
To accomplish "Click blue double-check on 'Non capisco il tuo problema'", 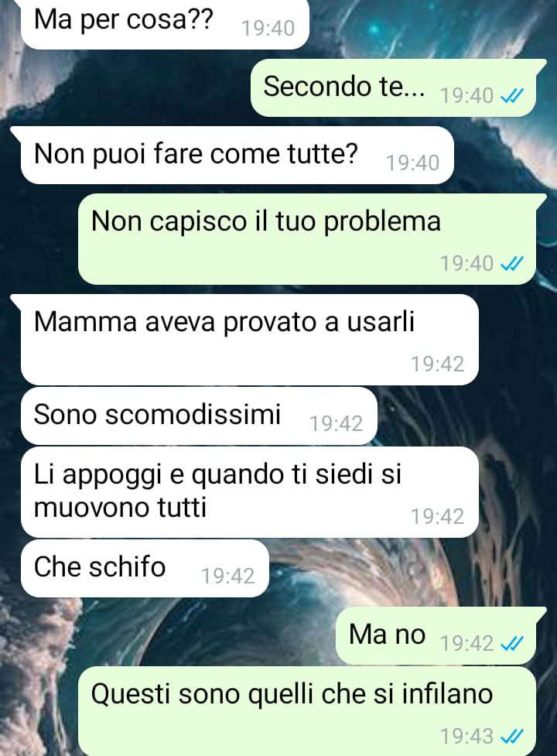I will tap(511, 264).
